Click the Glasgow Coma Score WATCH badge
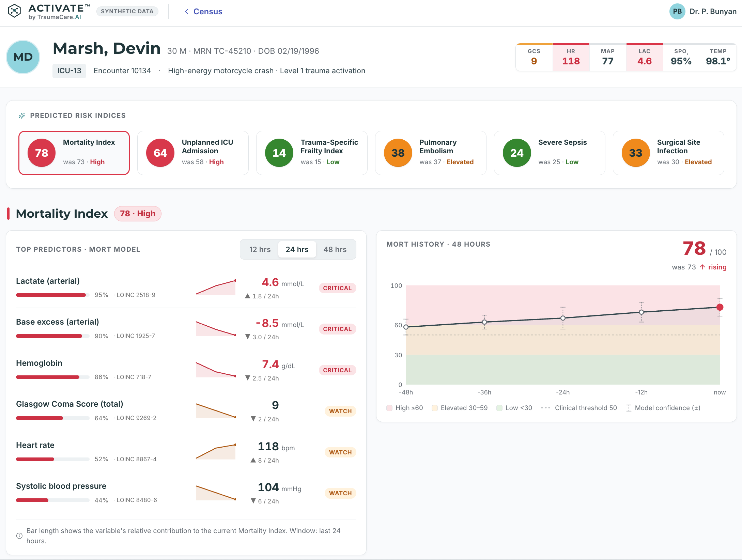Viewport: 742px width, 560px height. coord(340,411)
